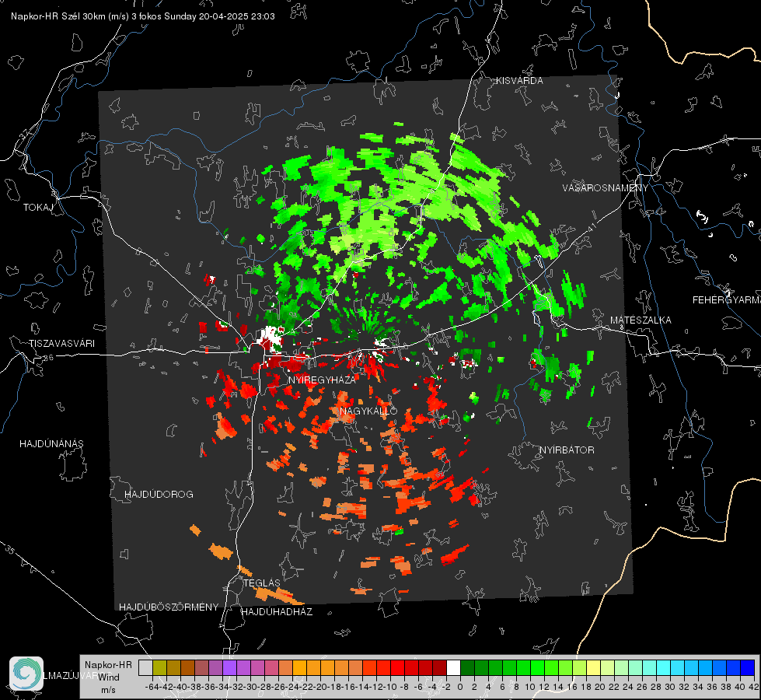Select the VÁSÁROSNAMÉNY town label
The height and width of the screenshot is (700, 761).
pos(605,188)
